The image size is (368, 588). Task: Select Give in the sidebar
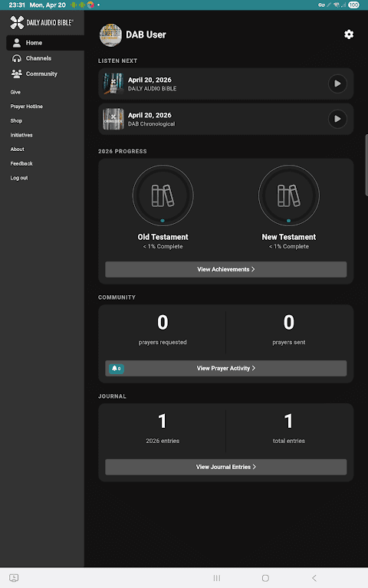(x=15, y=92)
